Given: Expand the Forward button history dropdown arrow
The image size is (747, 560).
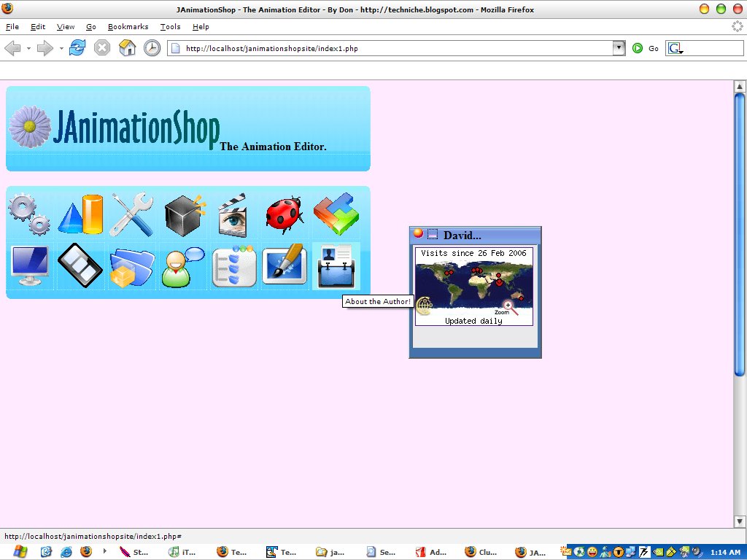Looking at the screenshot, I should click(x=61, y=49).
